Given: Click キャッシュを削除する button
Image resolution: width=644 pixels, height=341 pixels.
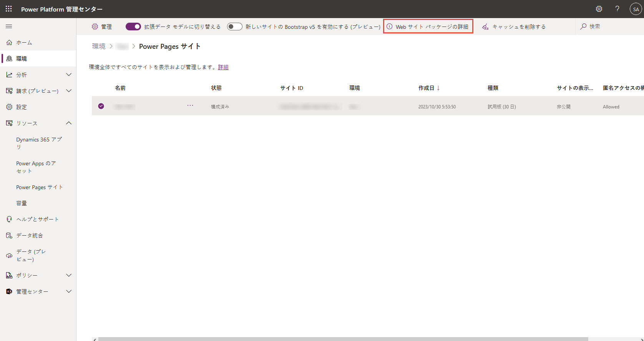Looking at the screenshot, I should click(x=514, y=27).
